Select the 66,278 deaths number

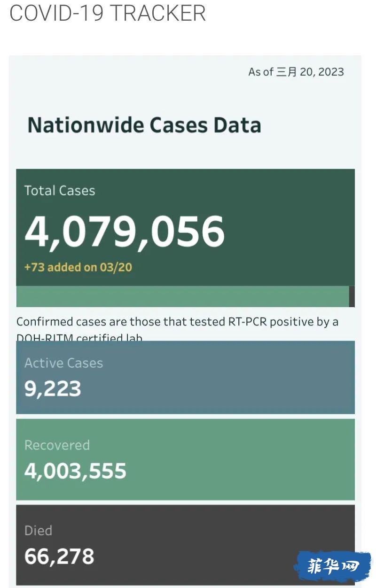click(59, 557)
